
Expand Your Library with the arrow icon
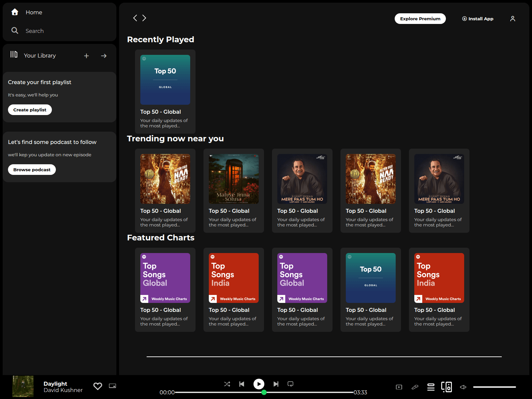[104, 56]
